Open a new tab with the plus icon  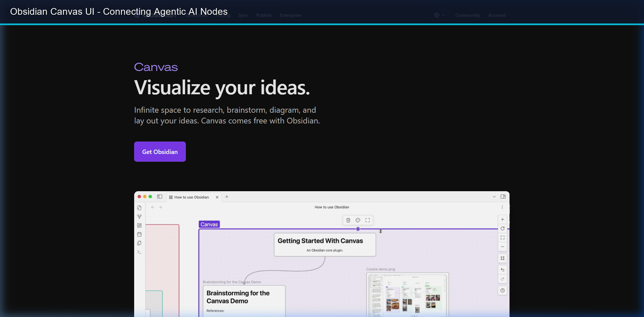[227, 197]
